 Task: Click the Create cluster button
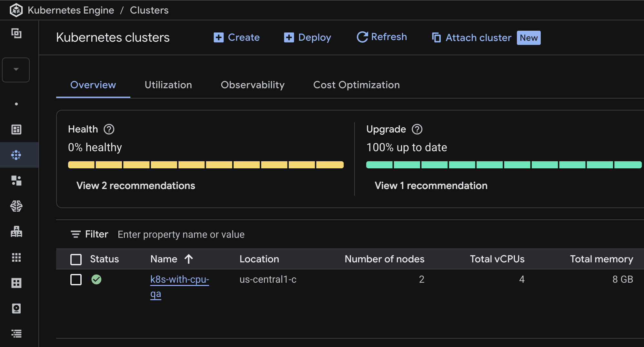[x=237, y=37]
